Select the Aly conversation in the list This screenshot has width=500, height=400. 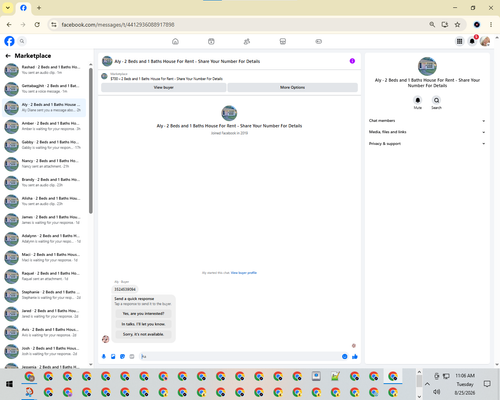pyautogui.click(x=44, y=107)
